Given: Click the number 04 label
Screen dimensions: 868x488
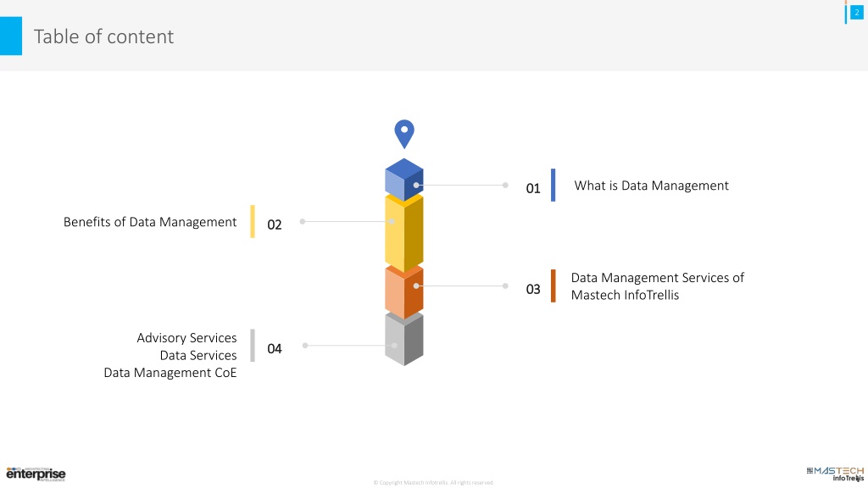Looking at the screenshot, I should pyautogui.click(x=275, y=348).
